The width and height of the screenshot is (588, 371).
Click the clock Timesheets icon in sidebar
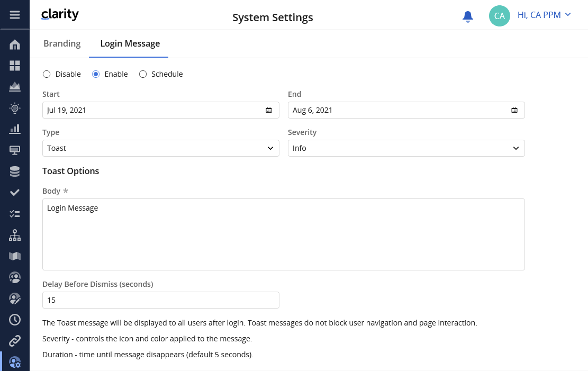pos(15,320)
